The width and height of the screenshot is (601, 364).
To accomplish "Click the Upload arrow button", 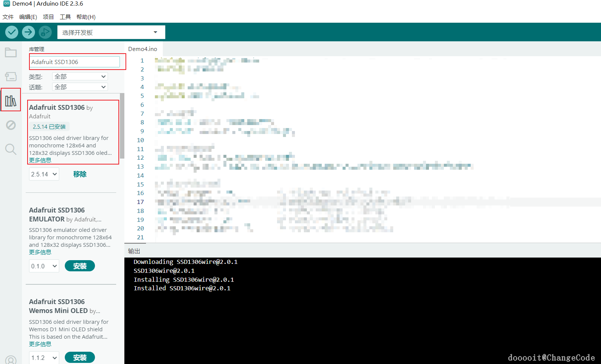I will click(x=28, y=32).
